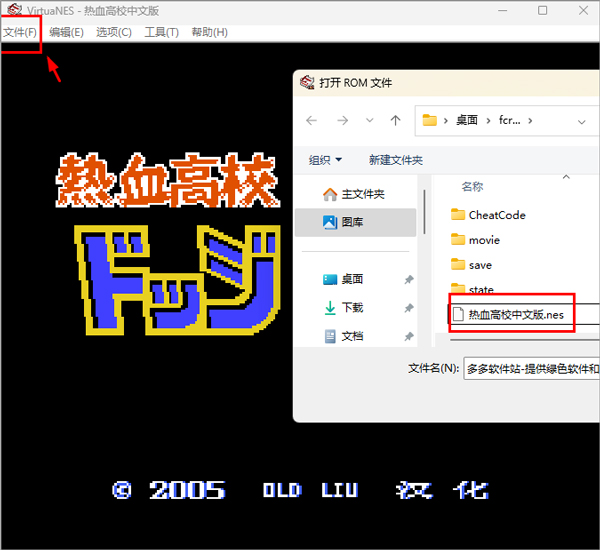
Task: Select 主文件夹 in the sidebar
Action: tap(355, 194)
